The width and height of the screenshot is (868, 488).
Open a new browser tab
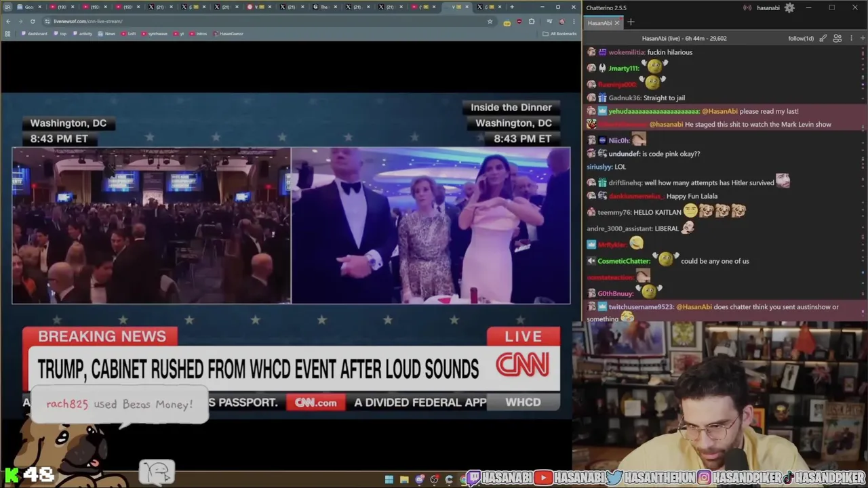coord(512,7)
